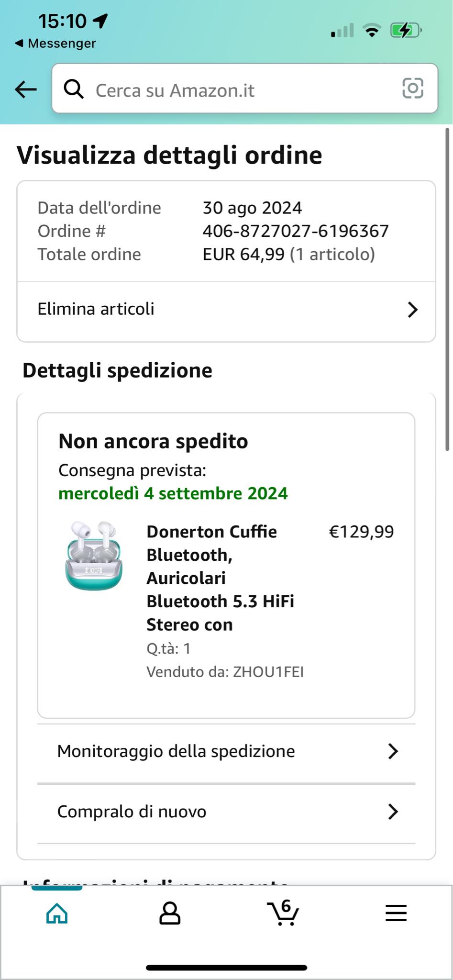Open Monitoraggio della spedizione row

tap(176, 751)
